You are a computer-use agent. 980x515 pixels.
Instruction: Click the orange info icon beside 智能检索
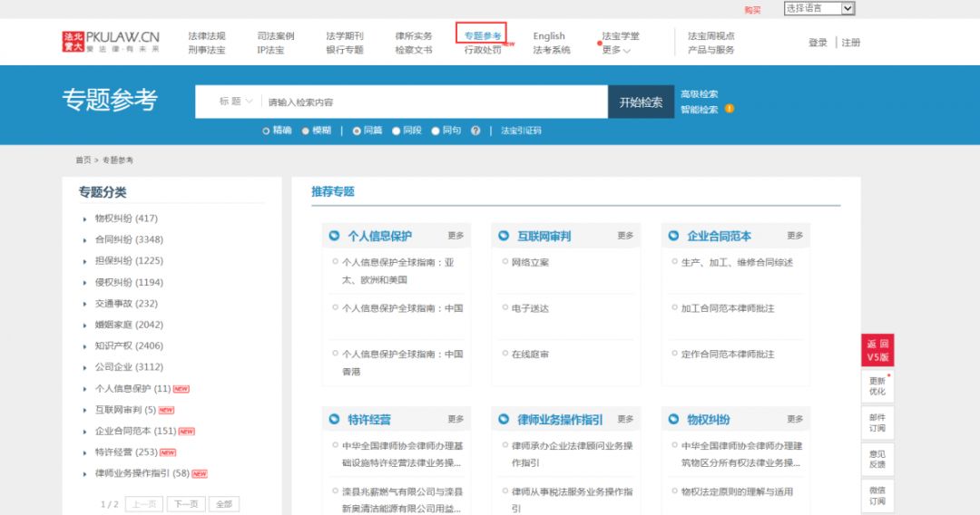pos(729,110)
